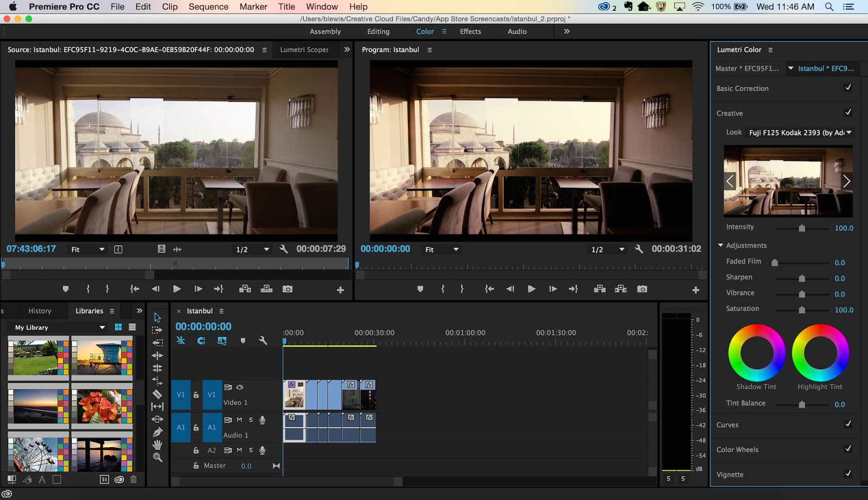Click the Lift button in the Program monitor
Viewport: 868px width, 500px height.
[600, 289]
